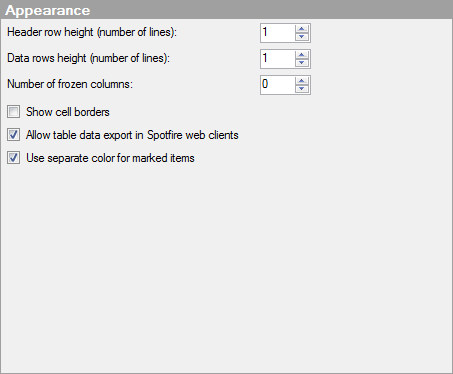Image resolution: width=453 pixels, height=374 pixels.
Task: Select the frozen columns number field
Action: coord(278,85)
